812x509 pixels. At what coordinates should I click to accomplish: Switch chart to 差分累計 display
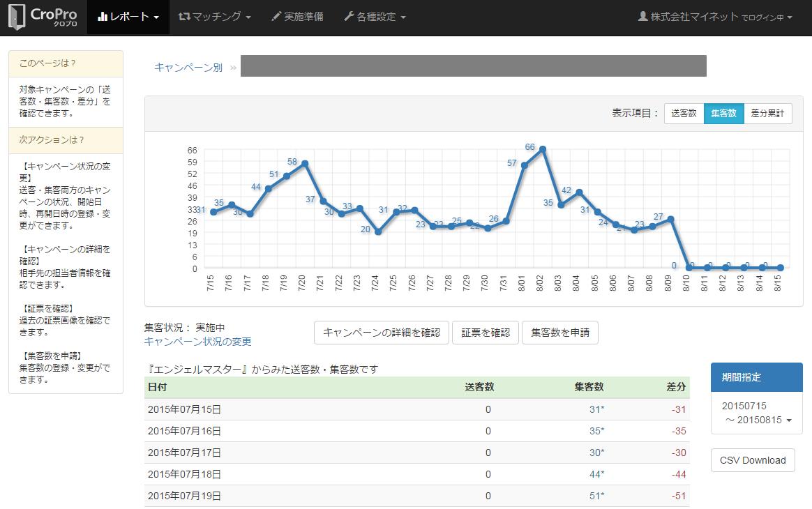pos(767,113)
